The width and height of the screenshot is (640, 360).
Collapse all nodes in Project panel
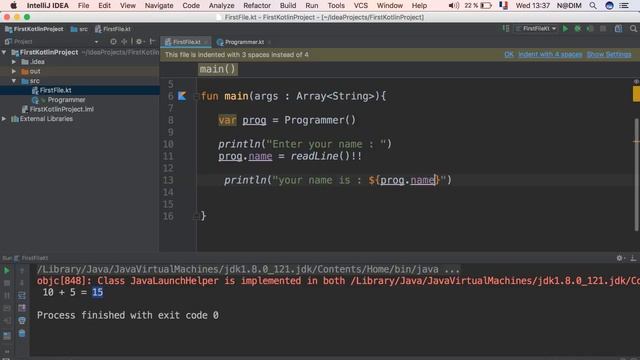pos(124,42)
